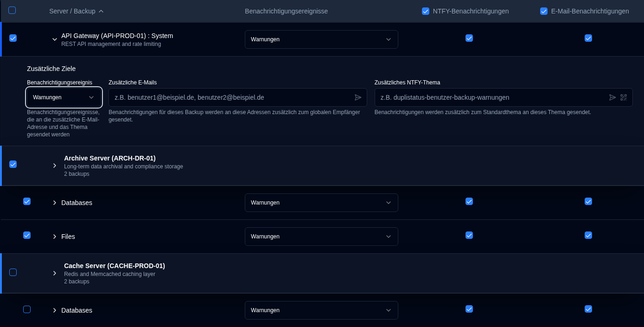
Task: Uncheck Archive Server selection checkbox
Action: (13, 164)
